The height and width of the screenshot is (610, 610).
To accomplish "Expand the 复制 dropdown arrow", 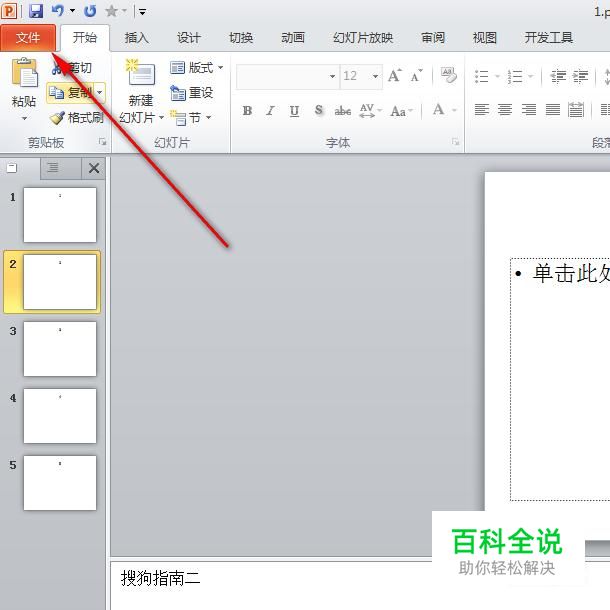I will click(x=100, y=93).
